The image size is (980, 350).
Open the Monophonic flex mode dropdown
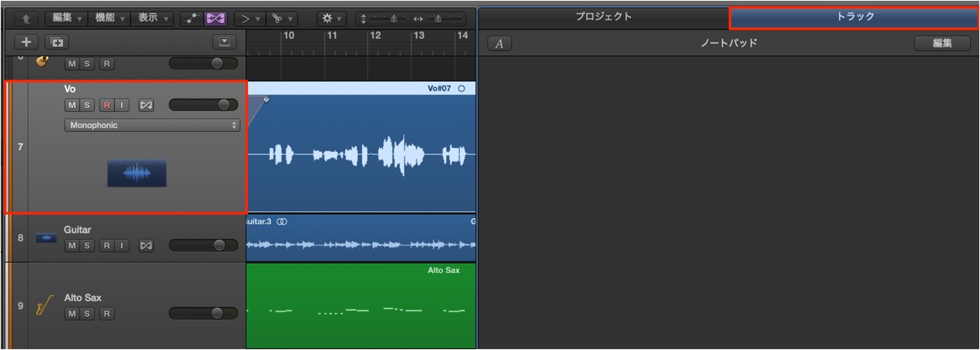click(x=153, y=125)
